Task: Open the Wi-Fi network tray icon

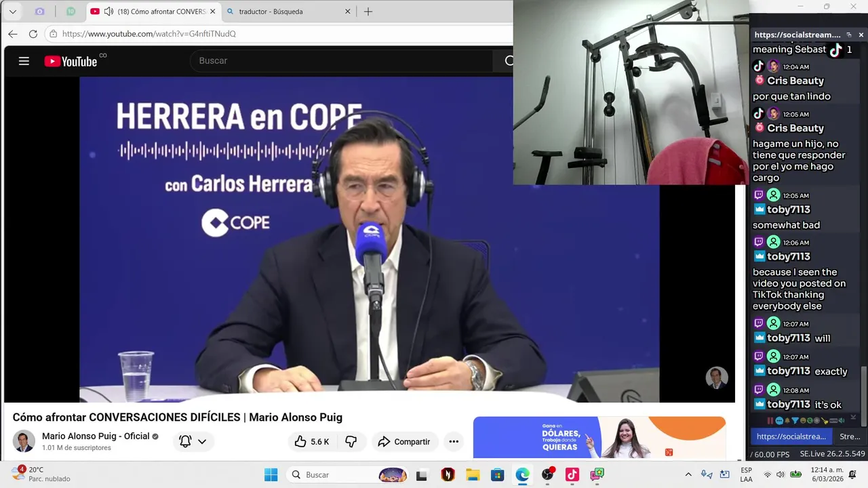Action: pyautogui.click(x=768, y=474)
